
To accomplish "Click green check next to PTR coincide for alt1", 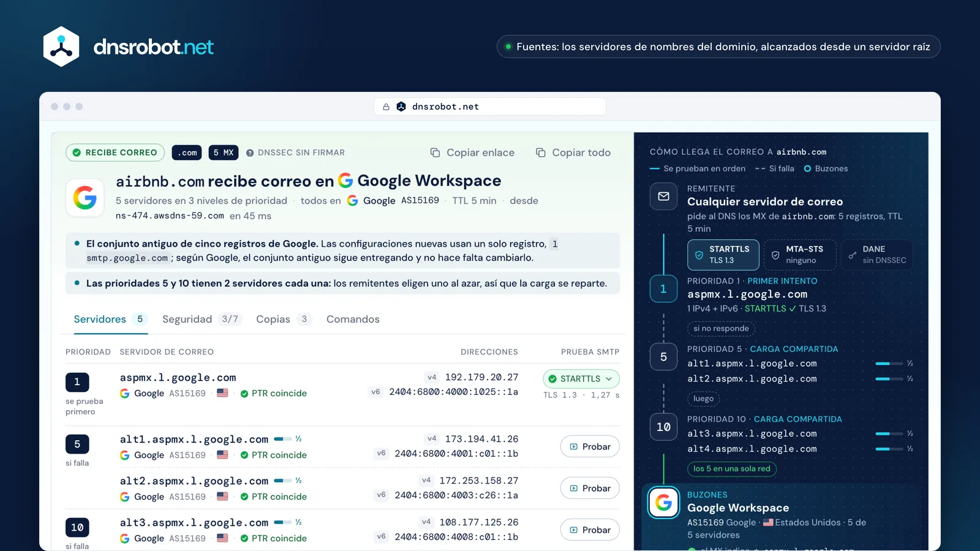I will [244, 455].
